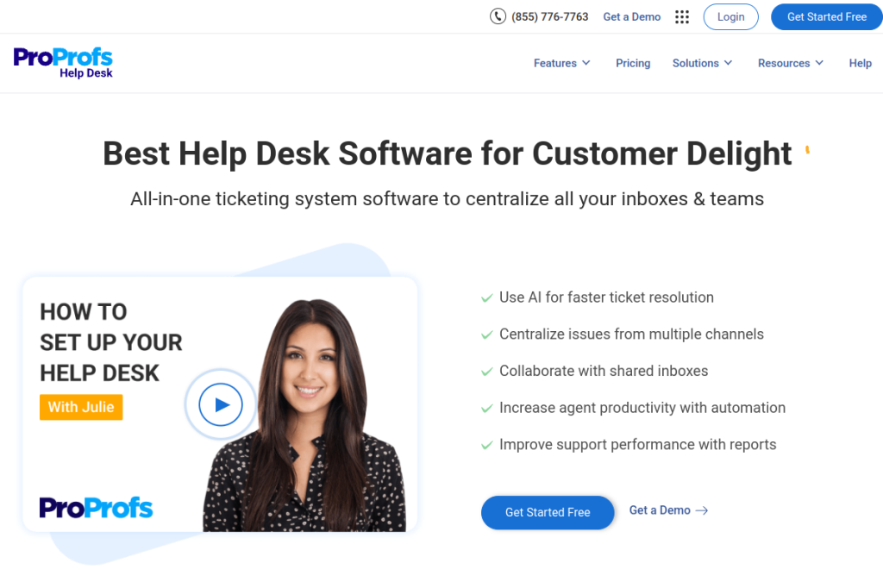The image size is (883, 588).
Task: Click the HOW TO SET UP YOUR HELP DESK title
Action: 111,342
